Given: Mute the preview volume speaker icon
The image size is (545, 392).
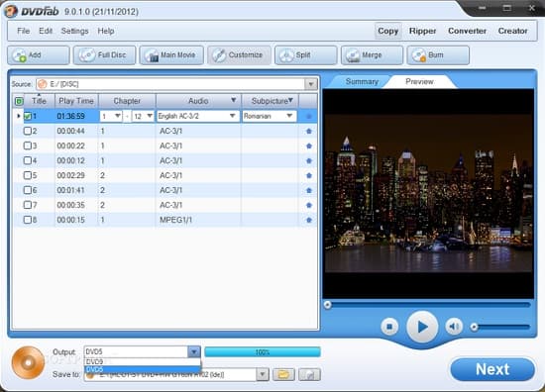Looking at the screenshot, I should tap(454, 327).
